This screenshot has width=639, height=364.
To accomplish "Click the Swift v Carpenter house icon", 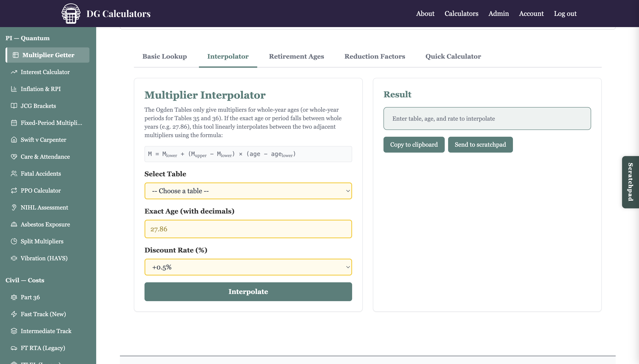I will [x=14, y=140].
